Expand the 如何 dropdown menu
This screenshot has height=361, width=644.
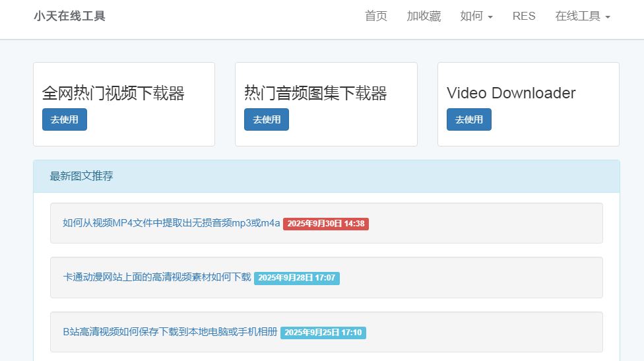click(476, 16)
